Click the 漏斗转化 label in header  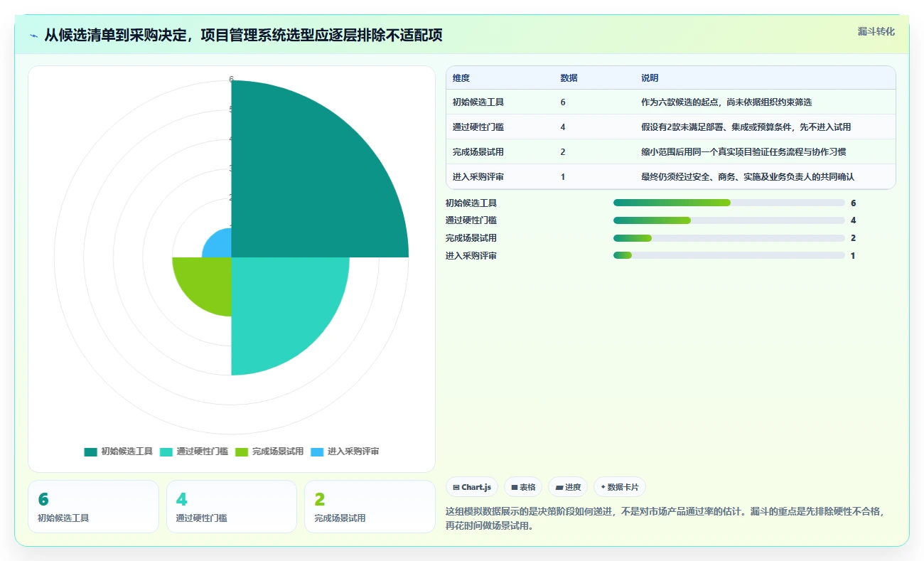pos(876,31)
